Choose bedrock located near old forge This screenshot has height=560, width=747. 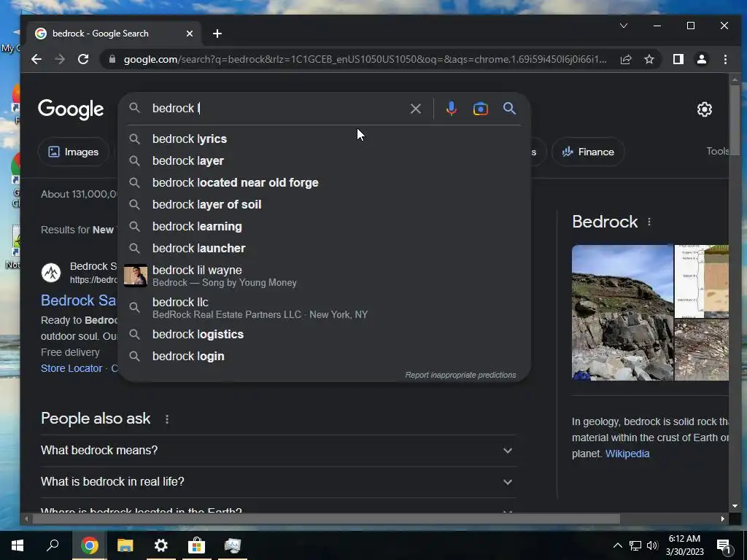click(324, 183)
